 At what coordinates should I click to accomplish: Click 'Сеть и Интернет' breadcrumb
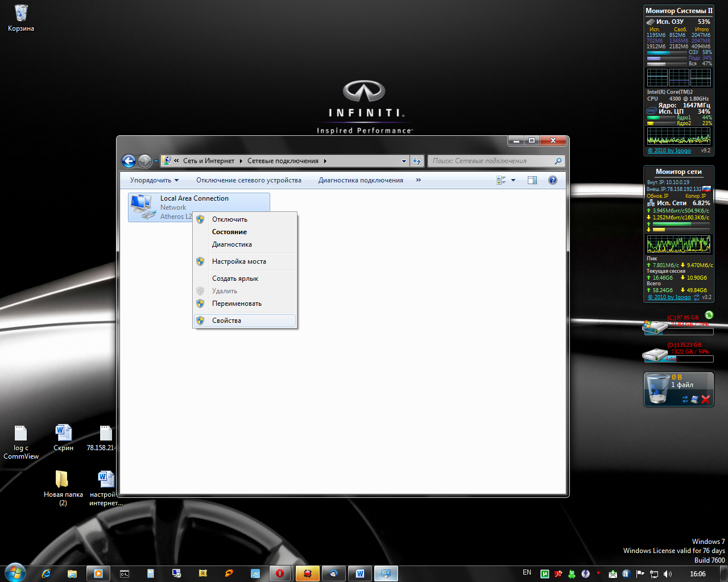click(x=209, y=161)
